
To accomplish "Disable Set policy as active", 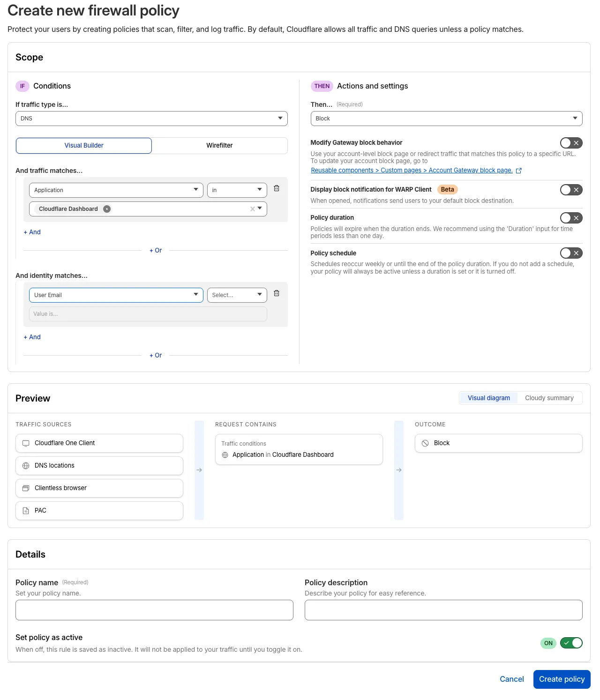I will 571,643.
